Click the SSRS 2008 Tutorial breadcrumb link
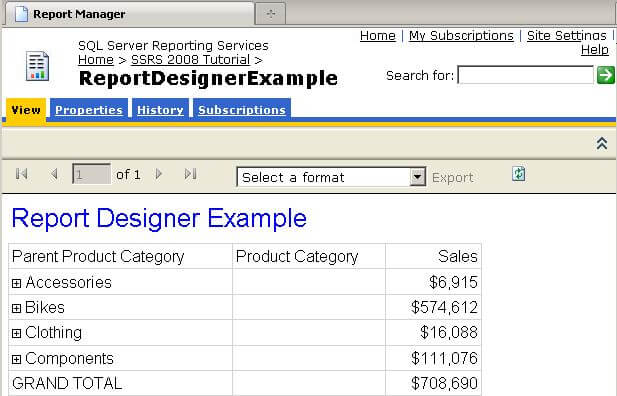The height and width of the screenshot is (396, 617). (x=190, y=60)
